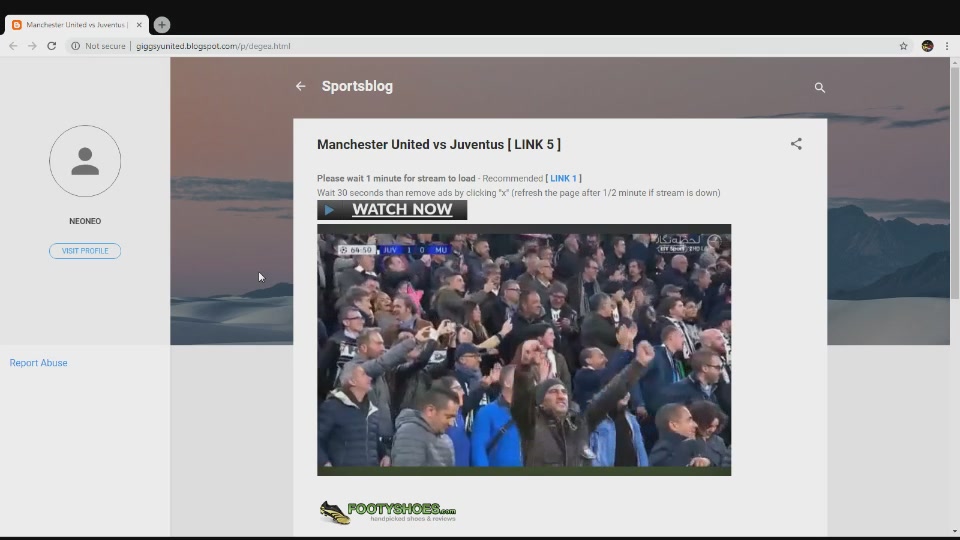Screen dimensions: 960x540
Task: Click the NEONEO author name
Action: 85,221
